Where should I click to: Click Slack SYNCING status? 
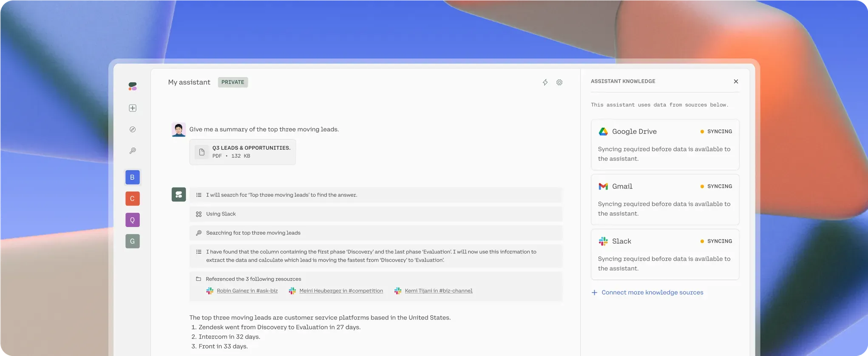(716, 241)
